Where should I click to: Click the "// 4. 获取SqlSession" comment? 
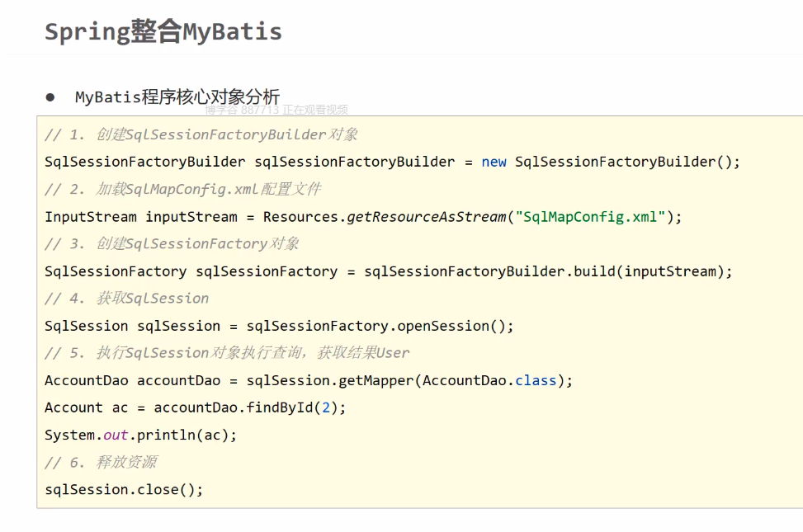click(x=126, y=298)
